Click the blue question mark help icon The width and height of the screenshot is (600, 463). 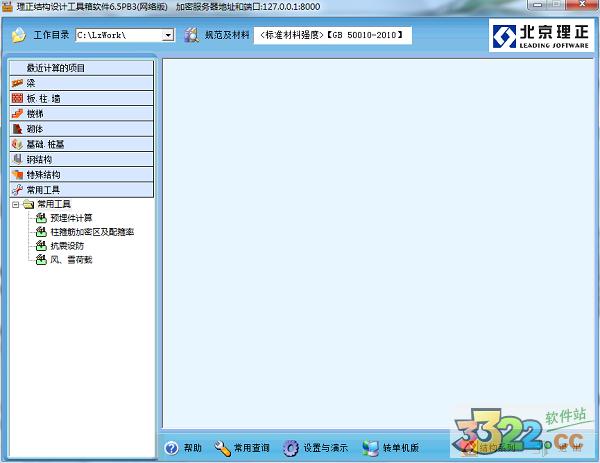point(171,448)
